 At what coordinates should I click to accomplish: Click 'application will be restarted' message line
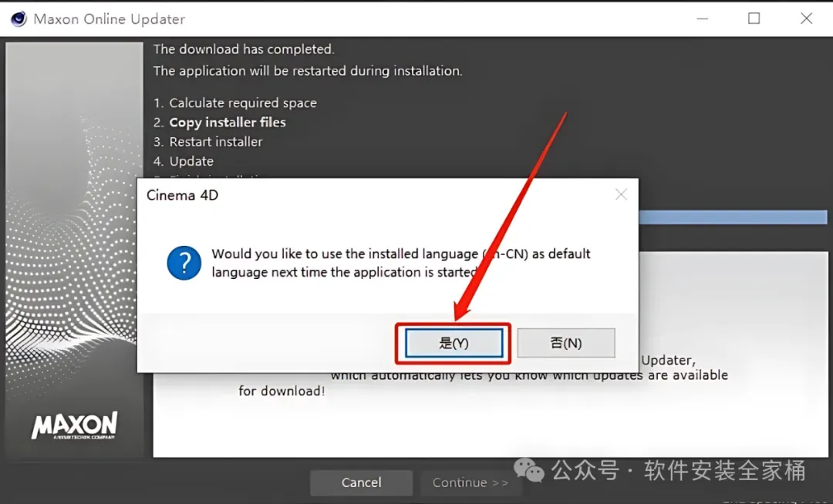(308, 71)
